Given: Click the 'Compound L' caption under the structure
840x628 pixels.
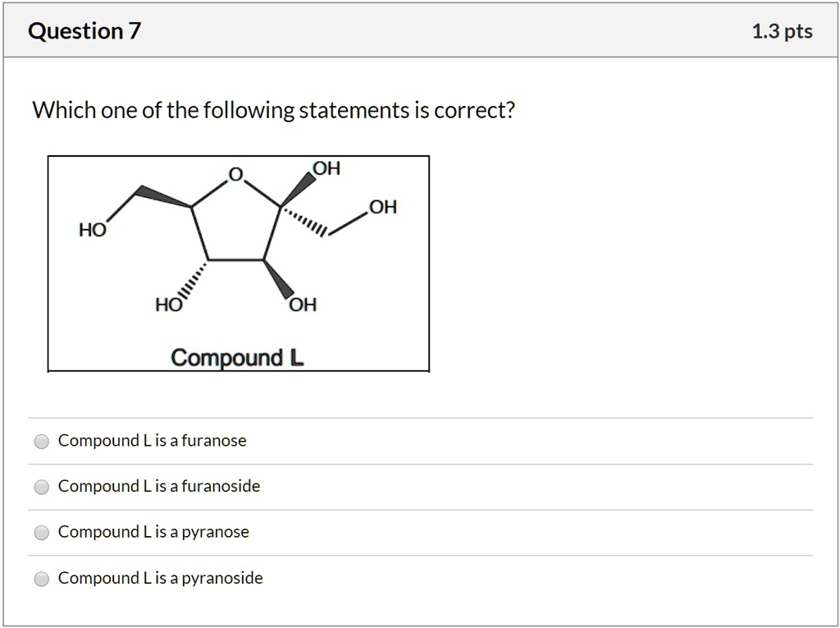Looking at the screenshot, I should 236,358.
